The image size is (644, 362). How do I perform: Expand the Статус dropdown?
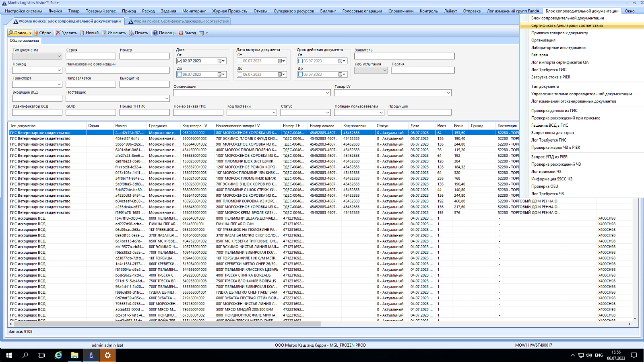(328, 113)
